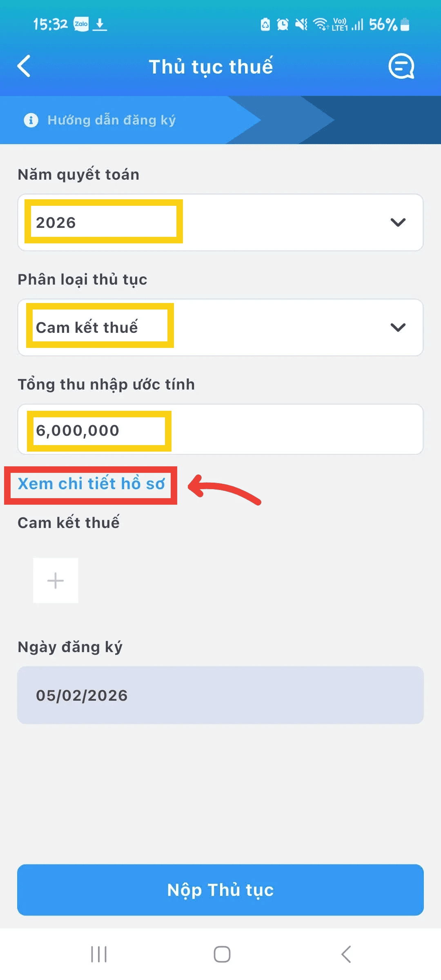
Task: Tap the plus icon to add Cam kết thuế
Action: coord(56,580)
